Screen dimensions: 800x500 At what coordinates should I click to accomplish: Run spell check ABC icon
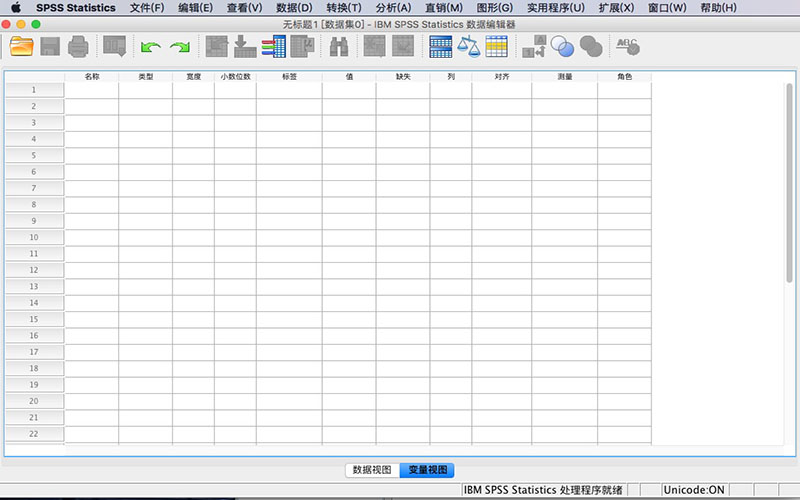pos(628,46)
